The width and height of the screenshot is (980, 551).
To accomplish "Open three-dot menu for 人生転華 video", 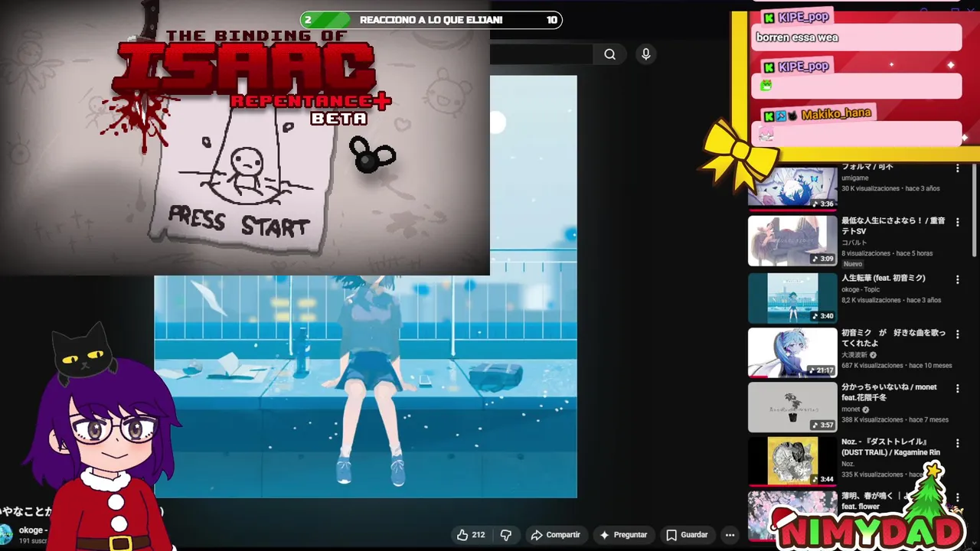I will point(957,280).
